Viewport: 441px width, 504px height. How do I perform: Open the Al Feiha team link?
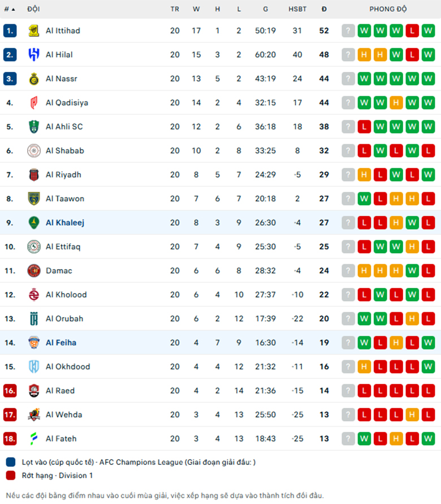pyautogui.click(x=61, y=343)
